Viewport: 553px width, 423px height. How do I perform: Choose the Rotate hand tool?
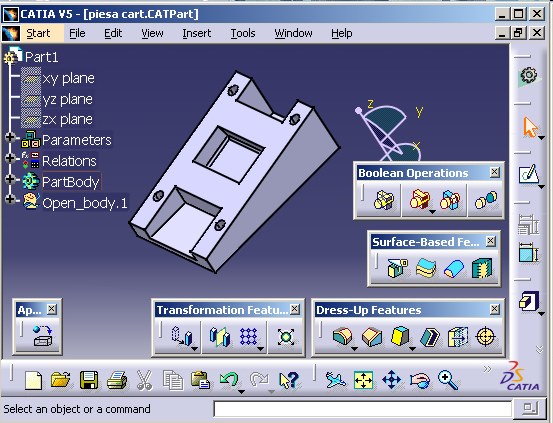point(420,381)
